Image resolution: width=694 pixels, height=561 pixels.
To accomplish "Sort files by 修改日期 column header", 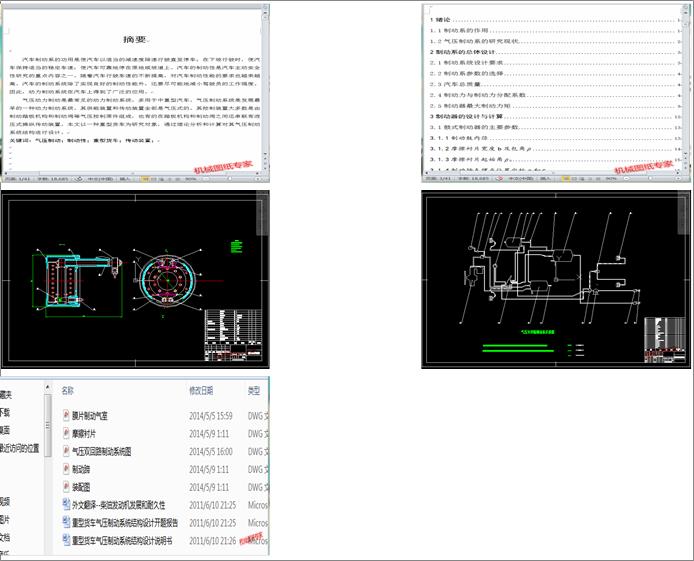I will [201, 391].
